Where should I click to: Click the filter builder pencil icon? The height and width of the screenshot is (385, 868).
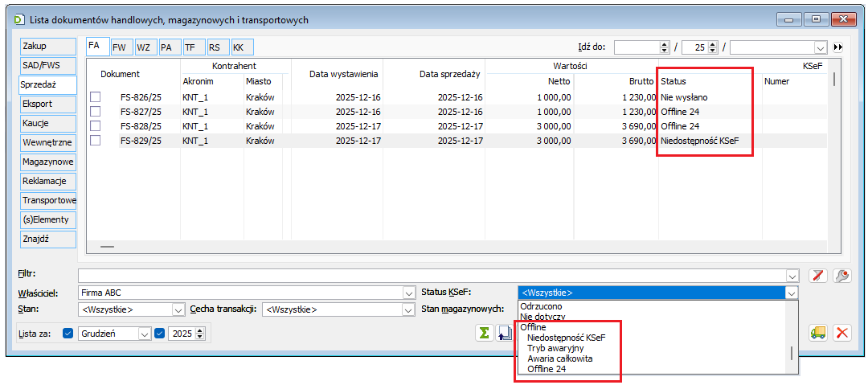[x=817, y=276]
